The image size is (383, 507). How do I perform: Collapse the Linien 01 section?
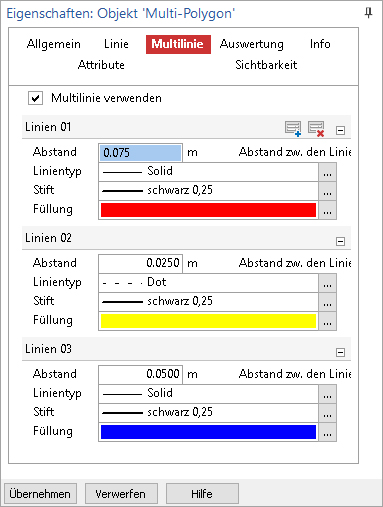pos(340,130)
